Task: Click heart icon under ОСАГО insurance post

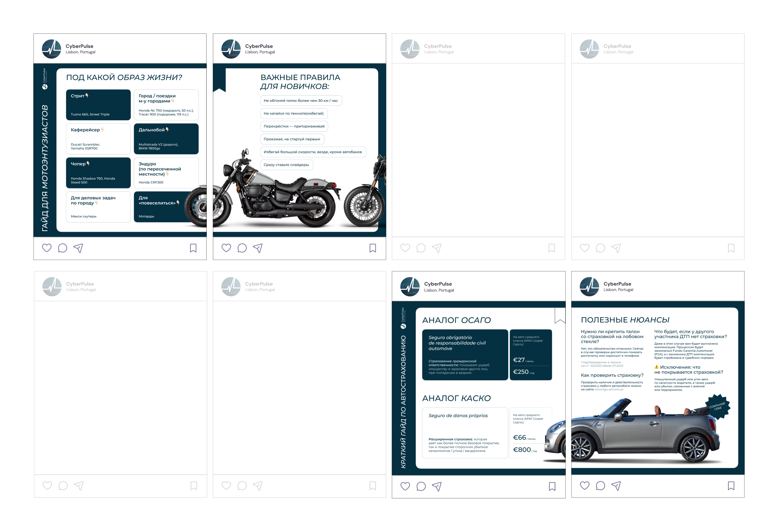Action: click(405, 486)
